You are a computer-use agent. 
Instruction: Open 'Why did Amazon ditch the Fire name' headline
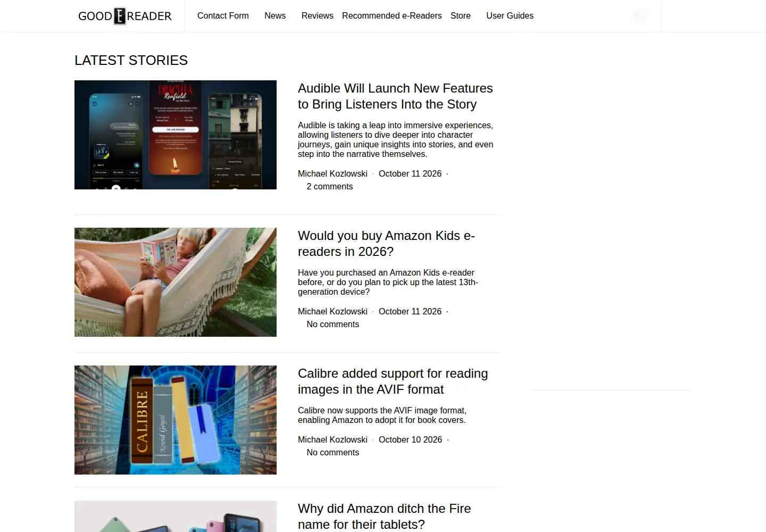pyautogui.click(x=384, y=517)
